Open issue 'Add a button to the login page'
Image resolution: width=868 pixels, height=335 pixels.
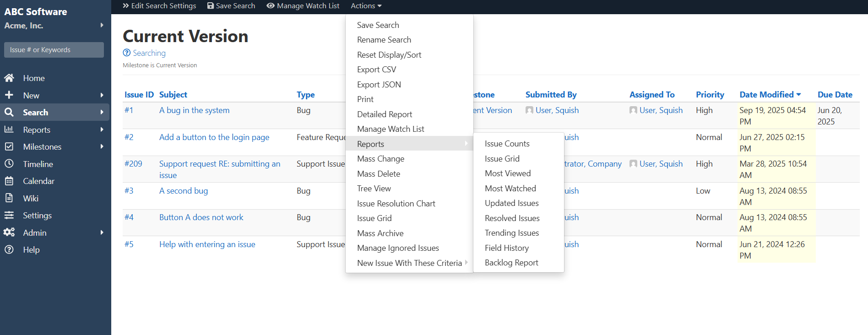click(x=214, y=137)
